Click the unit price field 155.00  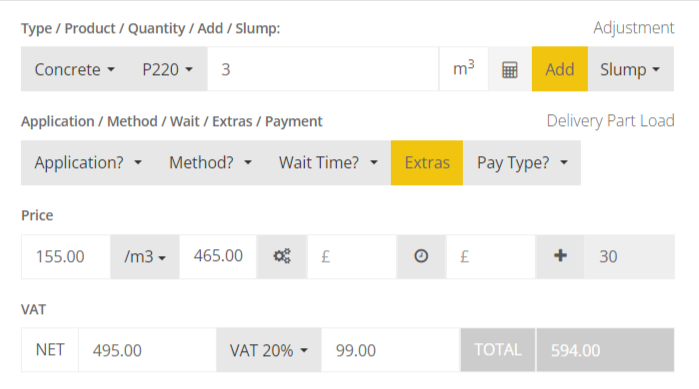[66, 257]
